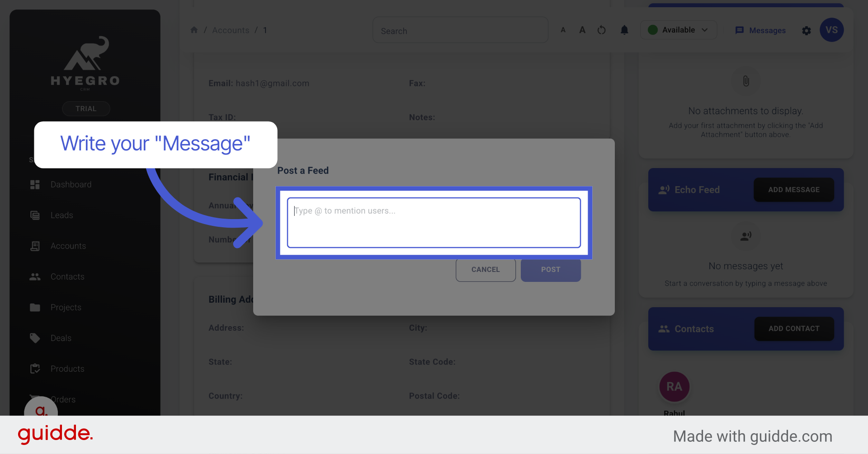Click the mention users message field

434,222
